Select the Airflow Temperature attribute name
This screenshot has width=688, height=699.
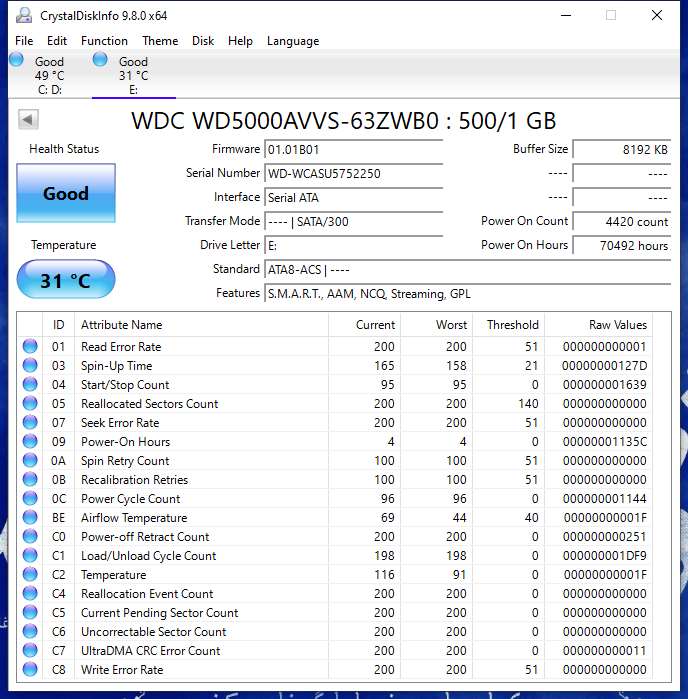tap(134, 518)
